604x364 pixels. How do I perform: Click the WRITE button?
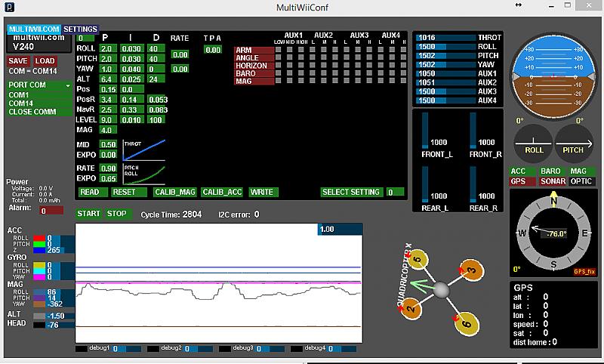pos(263,192)
